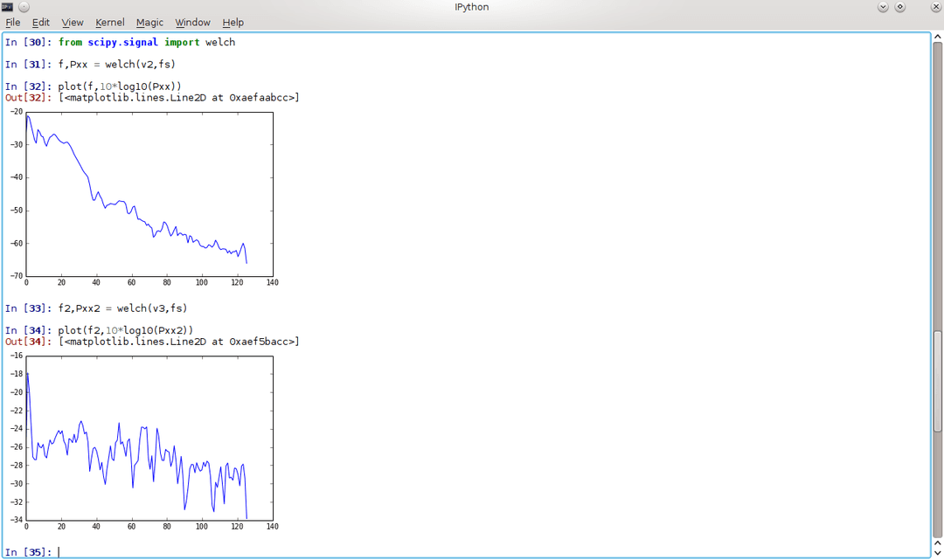Toggle the round on-all-desktops pin button
This screenshot has height=560, width=944.
24,7
